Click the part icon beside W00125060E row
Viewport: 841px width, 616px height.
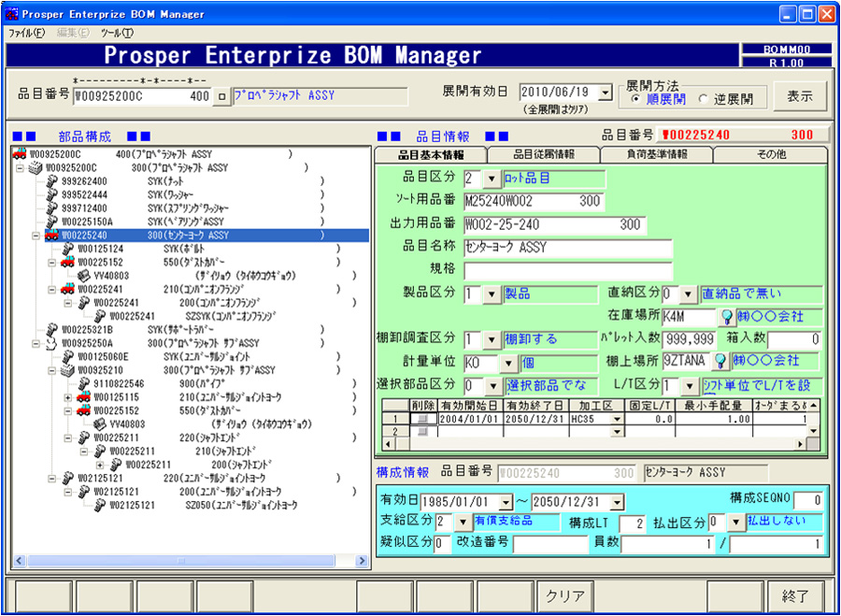[68, 356]
